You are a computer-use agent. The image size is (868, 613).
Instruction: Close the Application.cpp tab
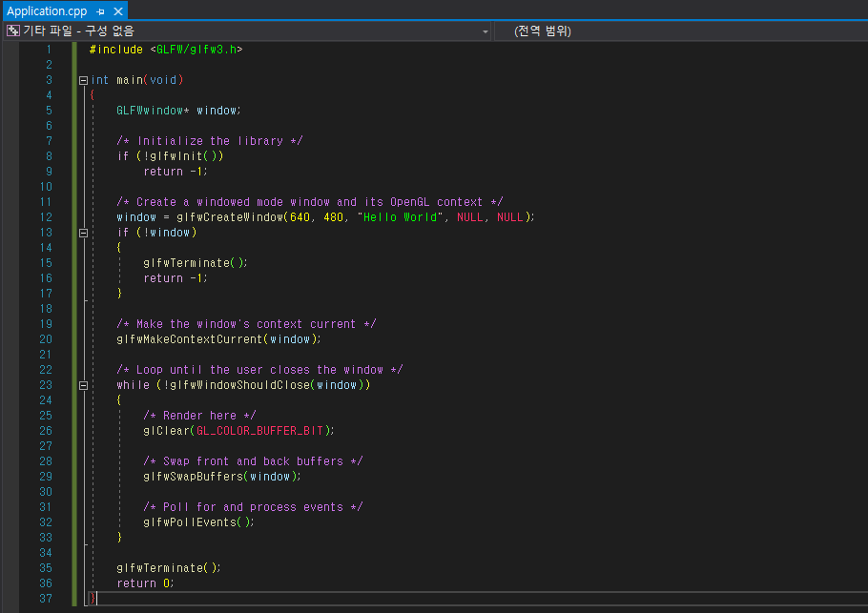(118, 11)
